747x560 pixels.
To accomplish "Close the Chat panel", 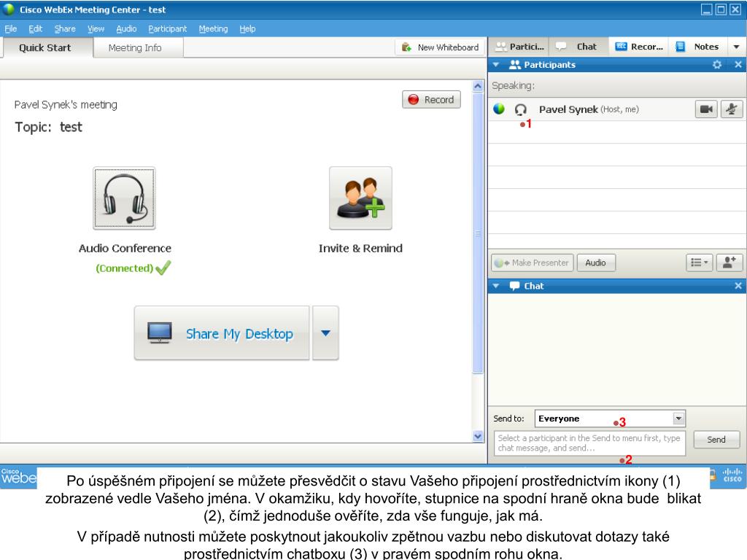I will point(738,286).
